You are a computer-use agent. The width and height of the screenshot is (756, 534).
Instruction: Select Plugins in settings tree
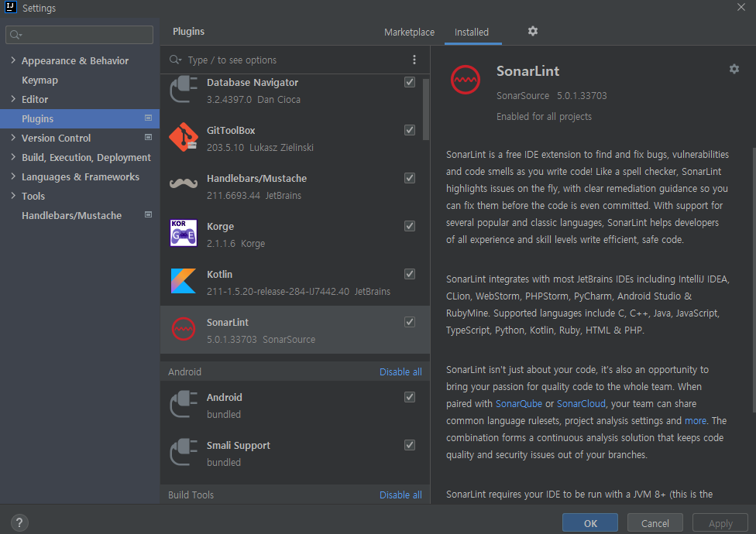80,118
